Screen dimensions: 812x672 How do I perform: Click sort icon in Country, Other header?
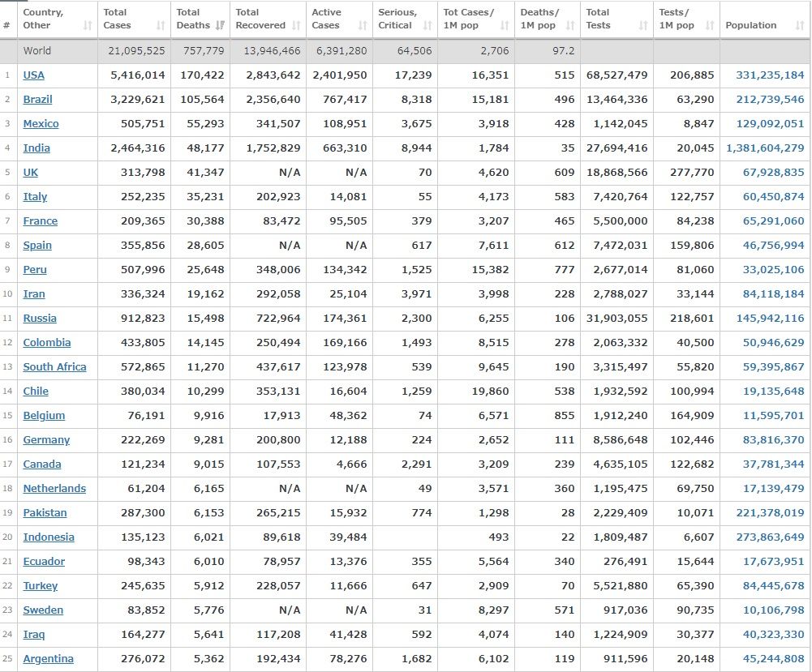tap(87, 26)
